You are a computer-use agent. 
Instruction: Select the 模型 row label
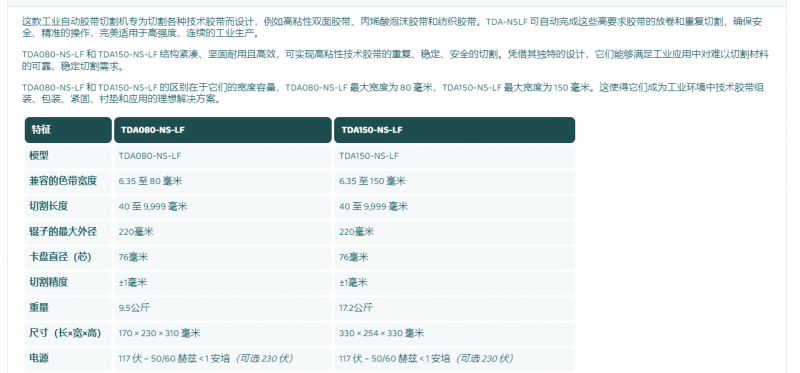pos(68,156)
